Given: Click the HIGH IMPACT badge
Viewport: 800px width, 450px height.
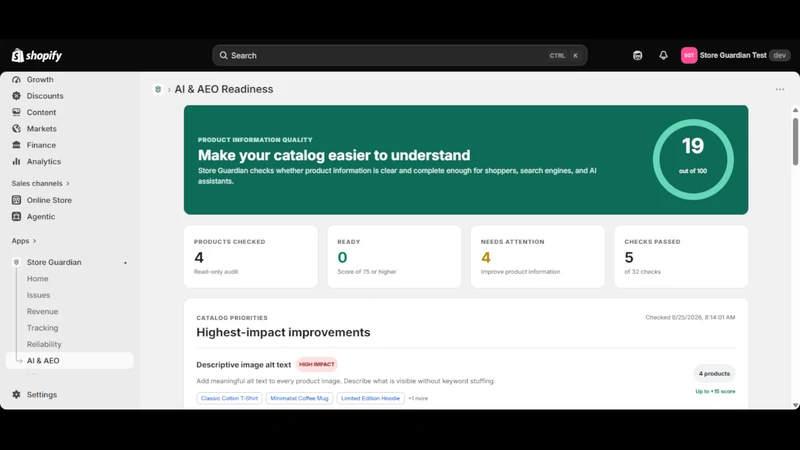Looking at the screenshot, I should pos(317,364).
